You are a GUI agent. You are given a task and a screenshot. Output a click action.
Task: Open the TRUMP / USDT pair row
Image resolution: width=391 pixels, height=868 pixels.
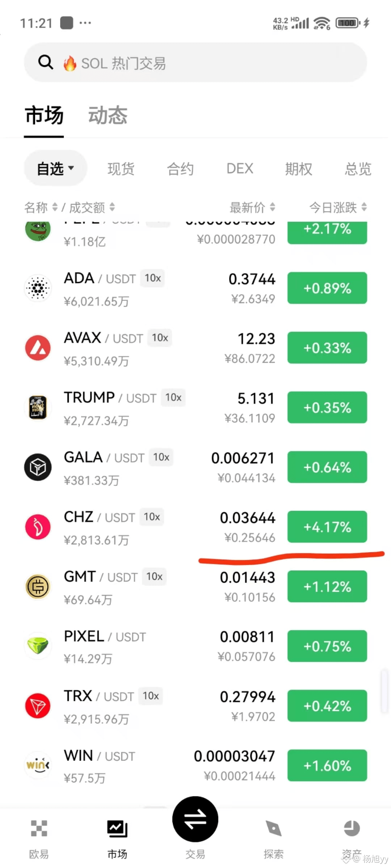pos(195,408)
